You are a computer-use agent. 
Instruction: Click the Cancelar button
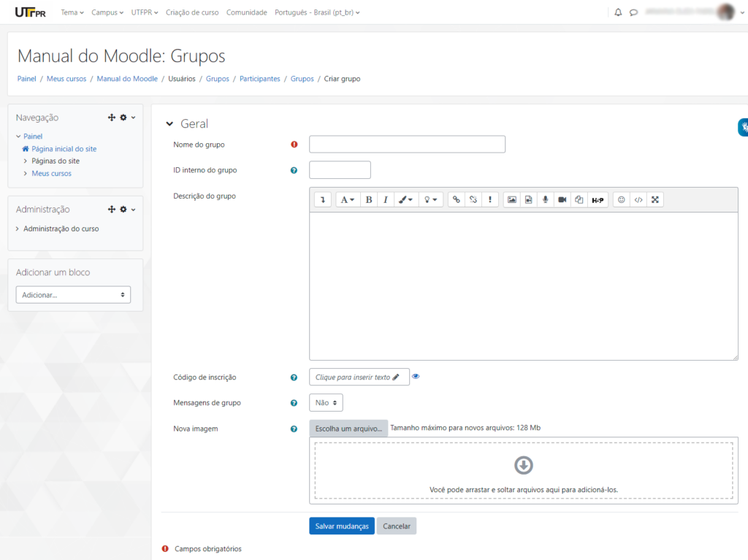point(397,526)
